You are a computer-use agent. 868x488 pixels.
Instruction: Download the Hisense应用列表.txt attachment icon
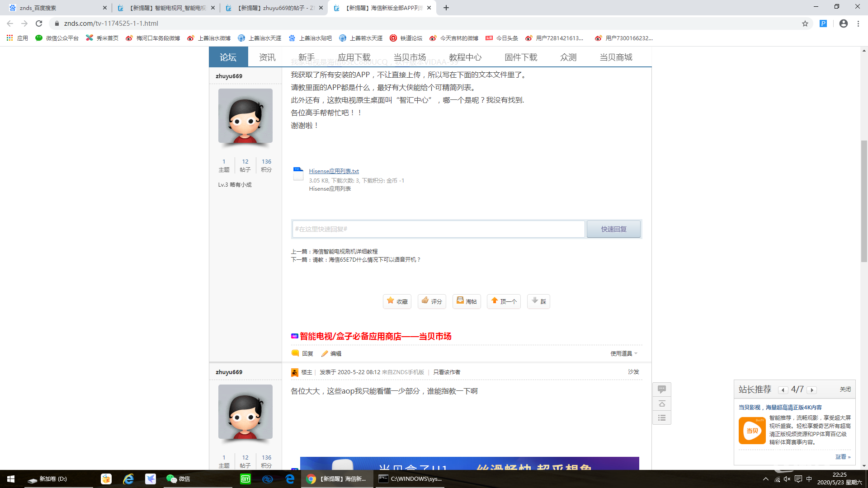pos(298,174)
